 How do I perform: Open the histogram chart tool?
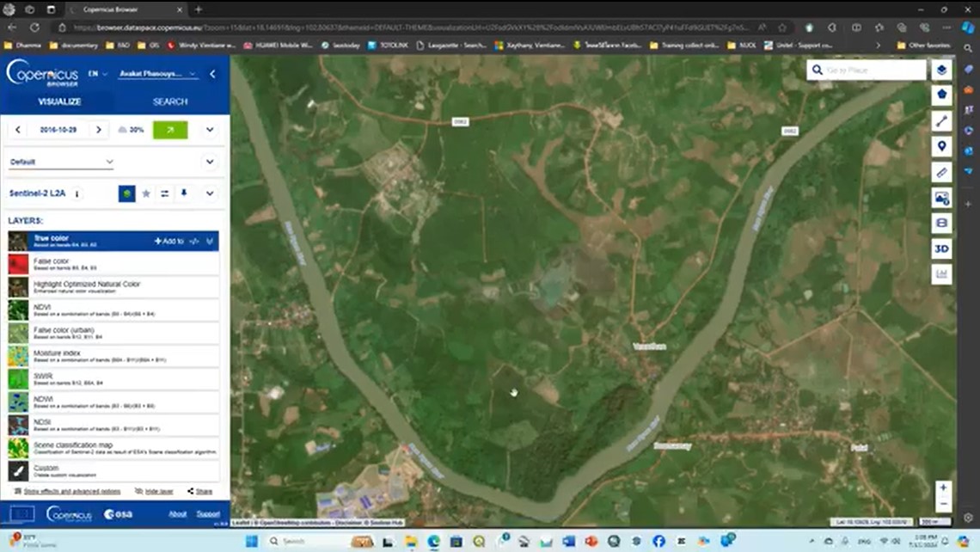pos(941,273)
